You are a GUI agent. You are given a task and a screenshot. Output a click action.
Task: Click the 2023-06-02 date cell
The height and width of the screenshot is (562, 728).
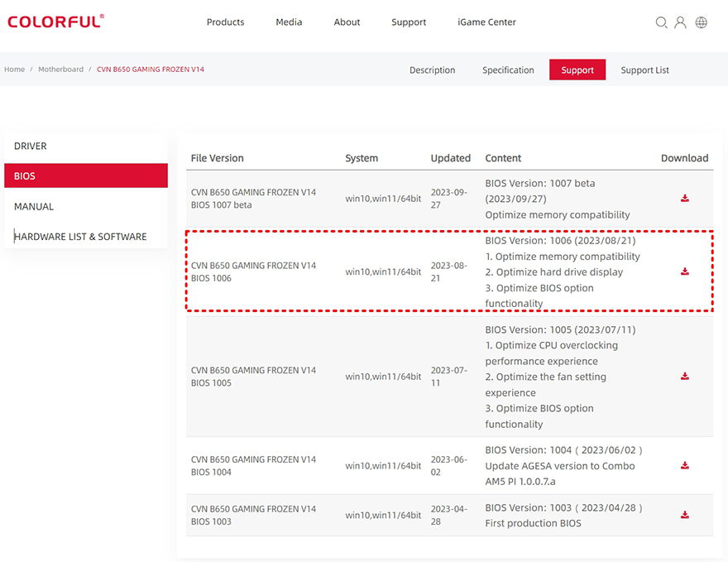pyautogui.click(x=449, y=465)
